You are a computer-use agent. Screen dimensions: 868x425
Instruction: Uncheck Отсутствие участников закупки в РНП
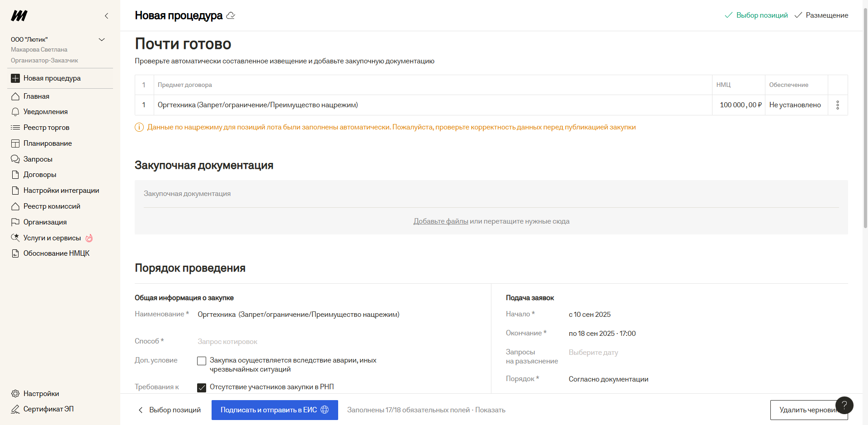pyautogui.click(x=202, y=387)
